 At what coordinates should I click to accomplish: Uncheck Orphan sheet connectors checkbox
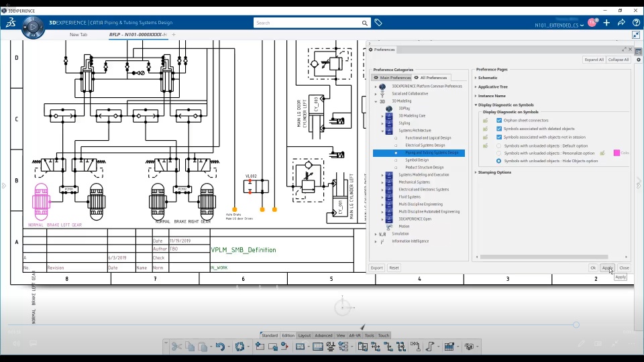pyautogui.click(x=499, y=120)
